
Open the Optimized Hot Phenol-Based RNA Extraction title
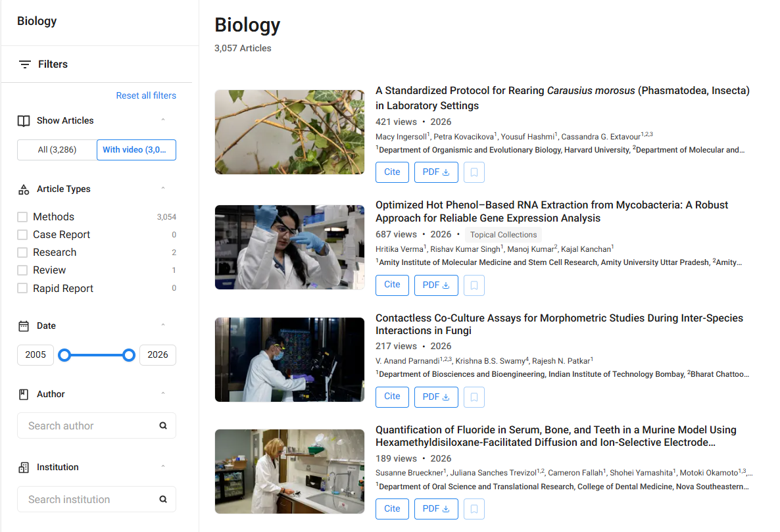552,211
